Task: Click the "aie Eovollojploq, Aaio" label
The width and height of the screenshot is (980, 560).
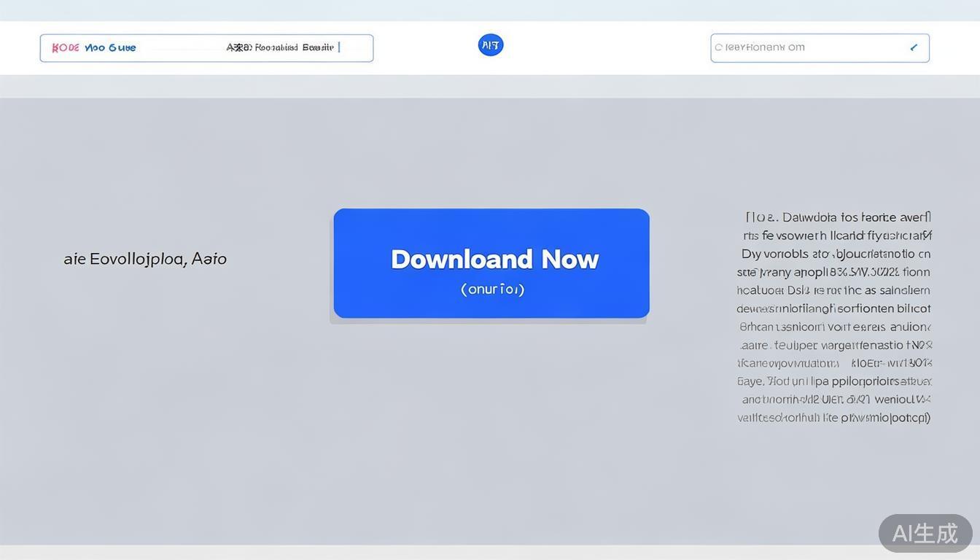Action: (145, 259)
